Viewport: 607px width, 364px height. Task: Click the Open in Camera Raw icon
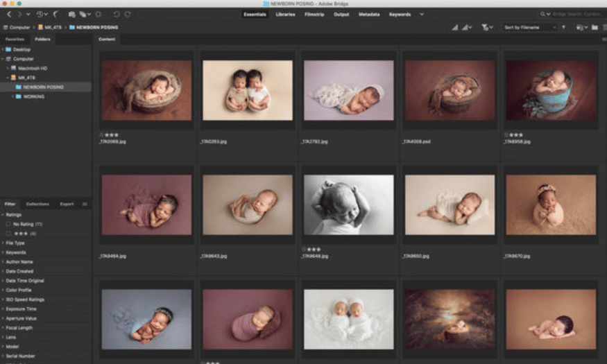[99, 15]
